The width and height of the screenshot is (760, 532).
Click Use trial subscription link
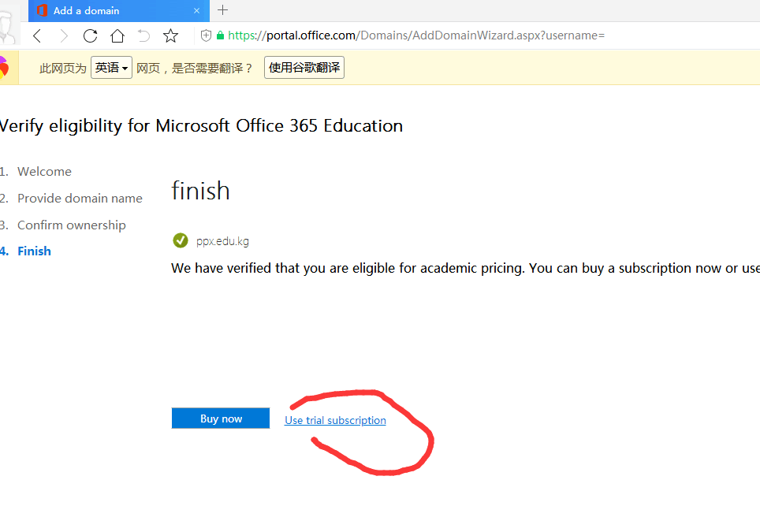pyautogui.click(x=335, y=420)
